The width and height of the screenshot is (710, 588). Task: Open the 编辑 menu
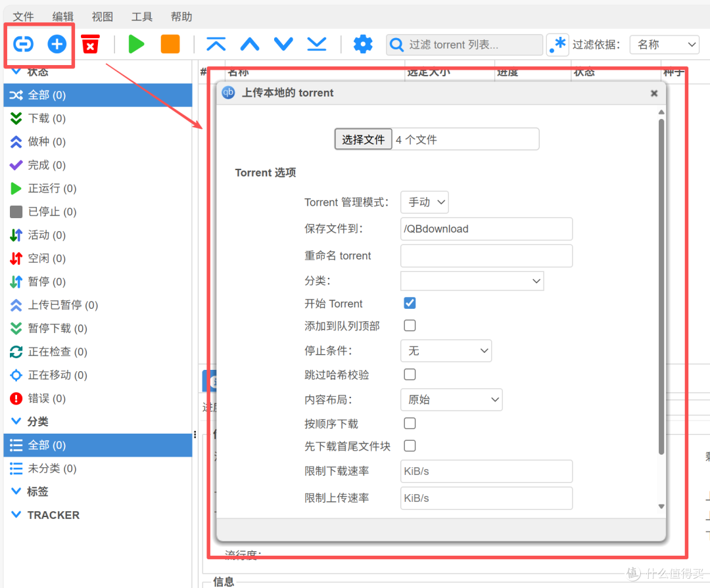click(62, 16)
